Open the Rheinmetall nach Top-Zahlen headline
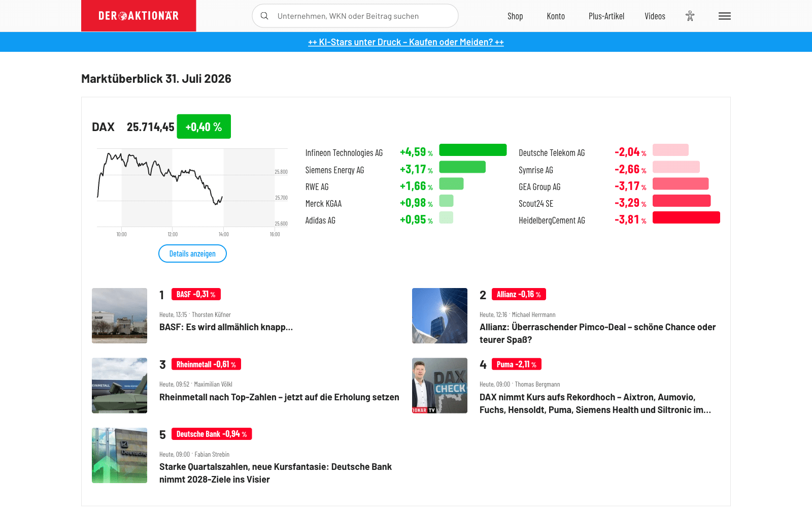Viewport: 812px width, 508px height. tap(279, 397)
